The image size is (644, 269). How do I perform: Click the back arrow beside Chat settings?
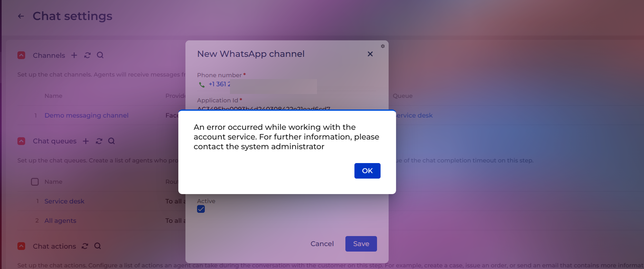point(21,16)
